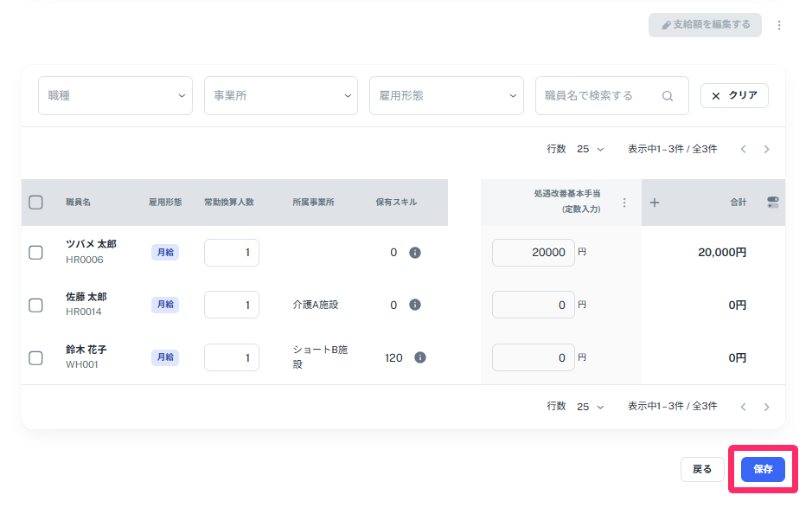Click the 保存 save button
The height and width of the screenshot is (508, 812).
[x=761, y=469]
